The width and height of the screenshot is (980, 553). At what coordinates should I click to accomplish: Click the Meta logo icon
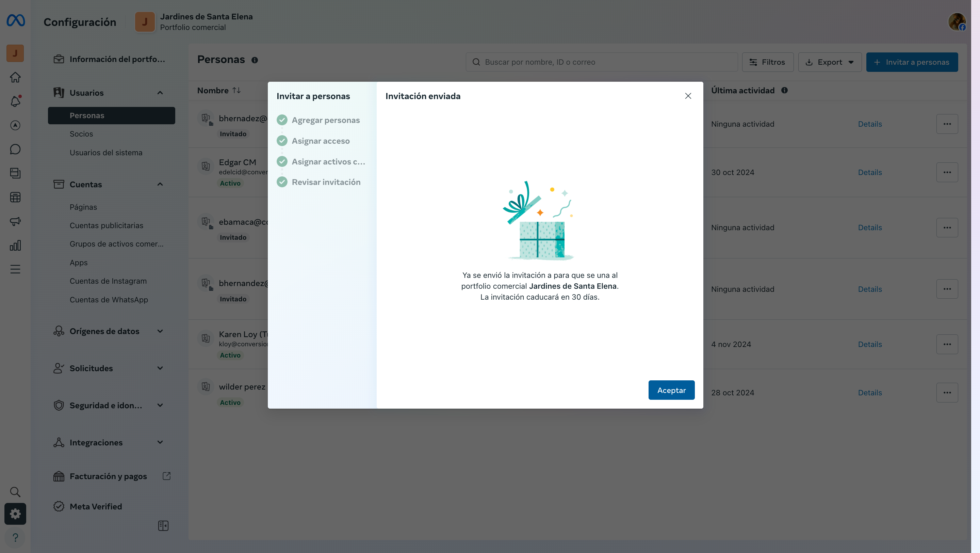pyautogui.click(x=16, y=20)
